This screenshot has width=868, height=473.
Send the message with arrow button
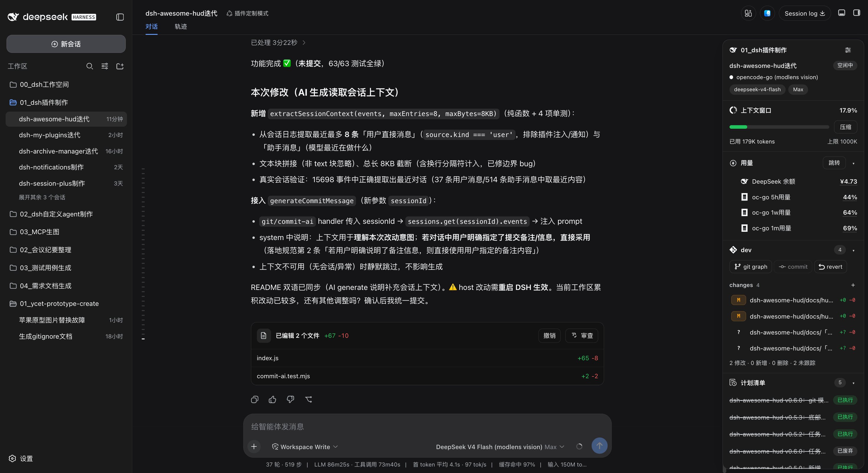pyautogui.click(x=599, y=446)
